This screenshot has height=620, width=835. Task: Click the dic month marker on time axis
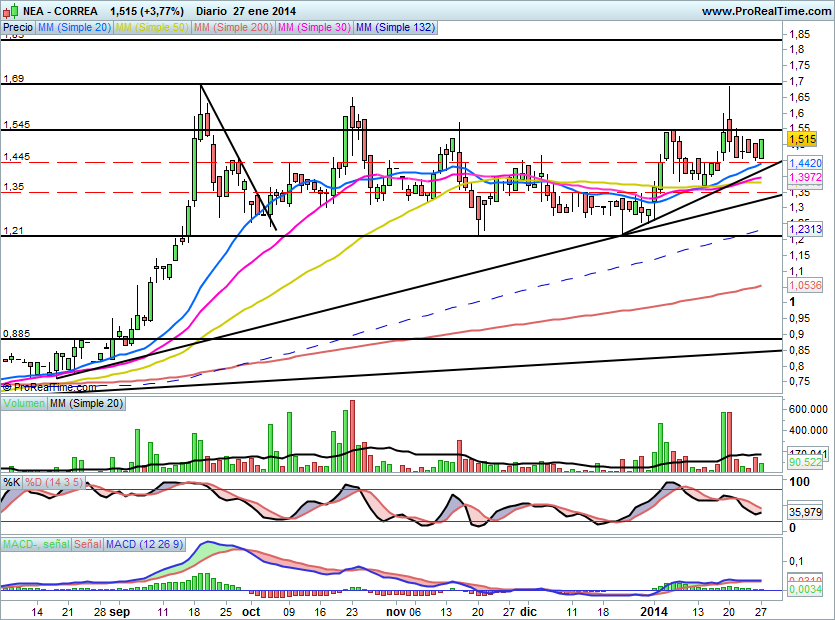point(528,612)
